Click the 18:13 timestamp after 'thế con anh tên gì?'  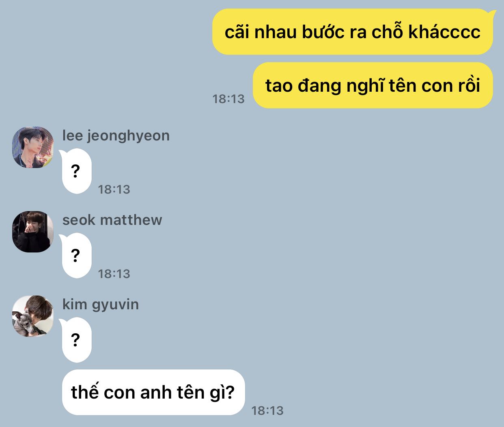coord(267,410)
